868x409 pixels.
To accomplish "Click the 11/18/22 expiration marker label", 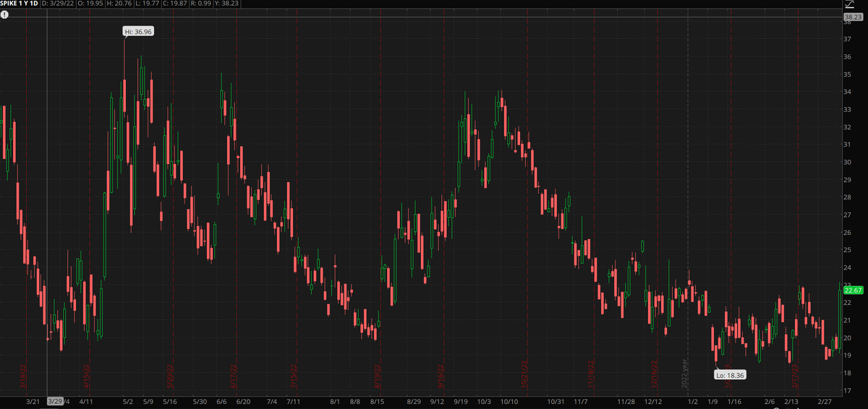I will 591,376.
